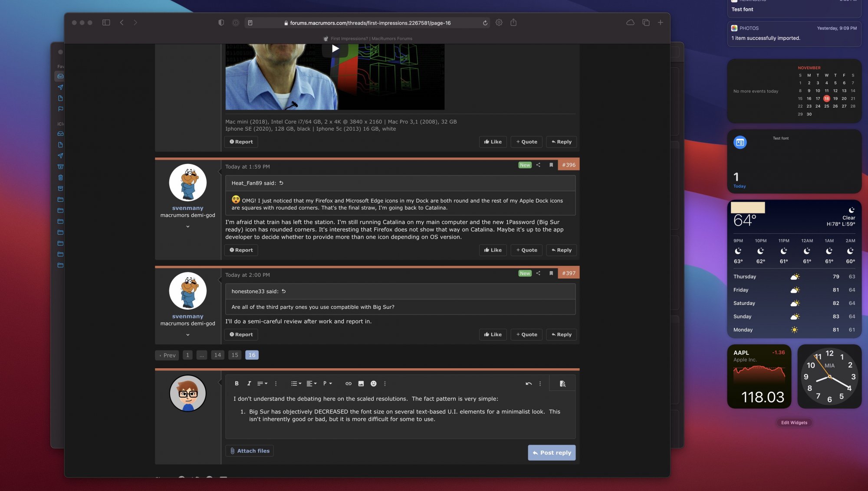
Task: Expand svenmany's user details on post #397
Action: [188, 335]
